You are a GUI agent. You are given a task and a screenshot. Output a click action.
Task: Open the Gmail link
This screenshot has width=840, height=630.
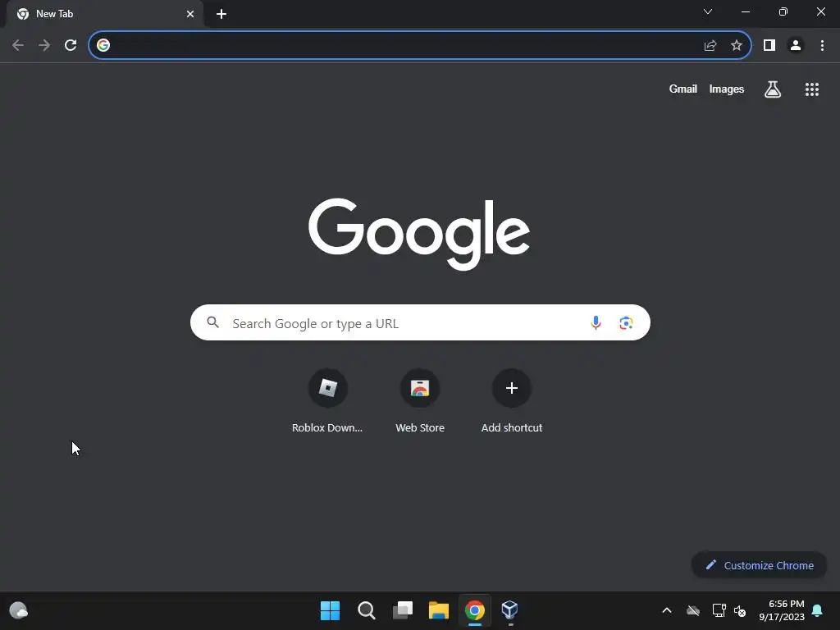pyautogui.click(x=683, y=89)
